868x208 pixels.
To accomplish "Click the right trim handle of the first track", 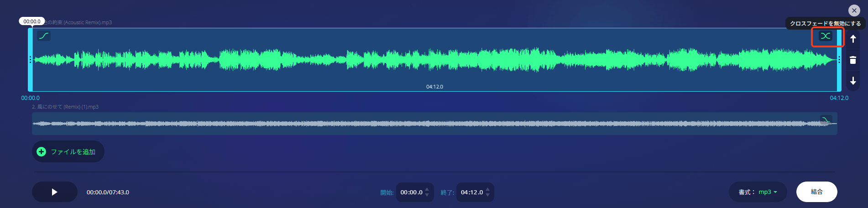I will 839,60.
